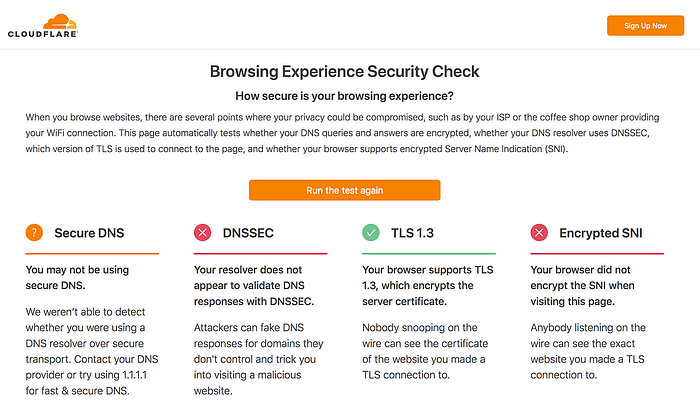Click 'How secure is your browsing experience?' subtitle
This screenshot has height=400, width=700.
(344, 96)
